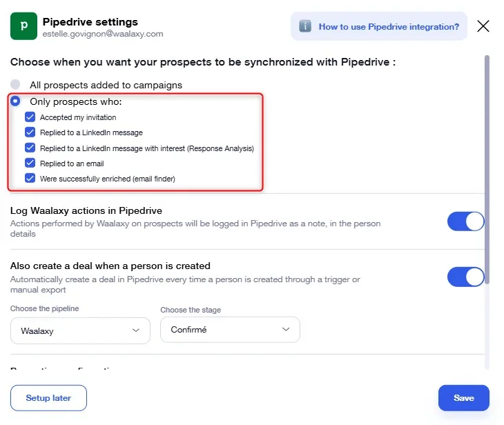Uncheck 'Replied to an email' checkbox
504x425 pixels.
[x=30, y=163]
